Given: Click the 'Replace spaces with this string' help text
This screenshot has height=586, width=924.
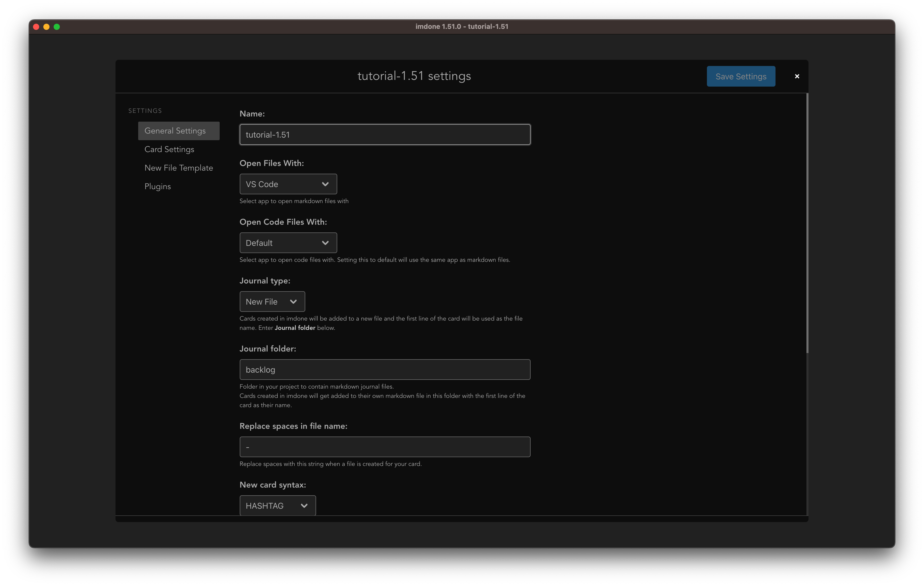Looking at the screenshot, I should click(x=330, y=464).
